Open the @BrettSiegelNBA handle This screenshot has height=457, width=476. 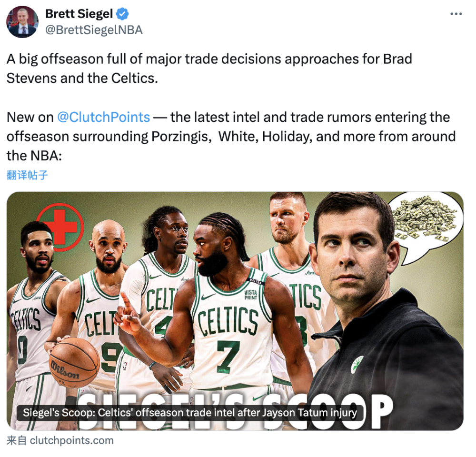coord(94,30)
